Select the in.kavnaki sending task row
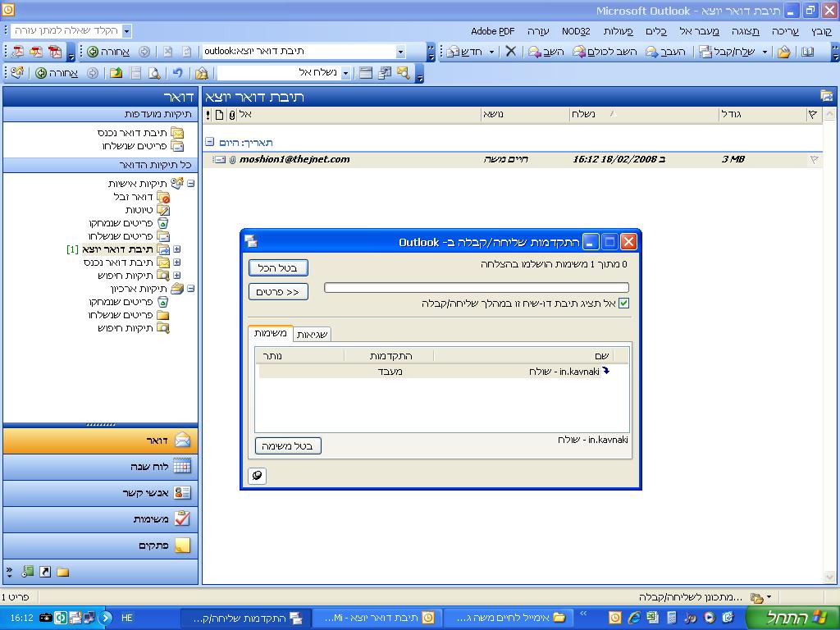 pos(436,372)
